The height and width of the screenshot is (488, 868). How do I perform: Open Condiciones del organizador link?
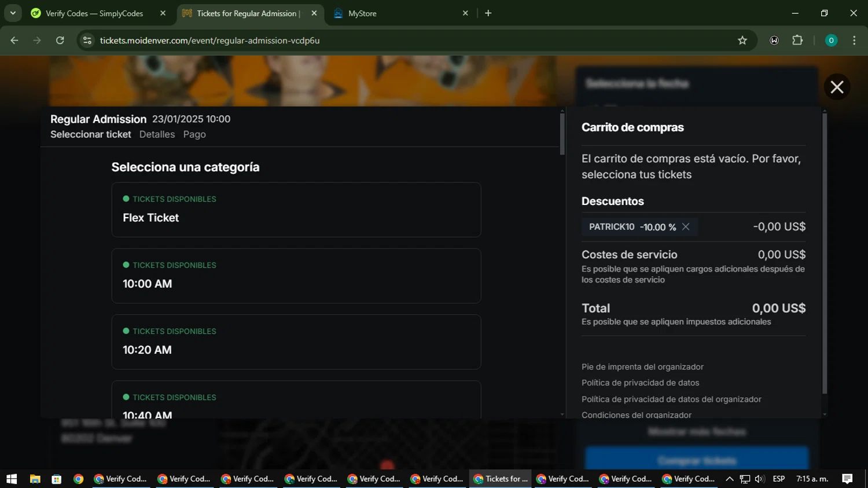click(x=637, y=414)
